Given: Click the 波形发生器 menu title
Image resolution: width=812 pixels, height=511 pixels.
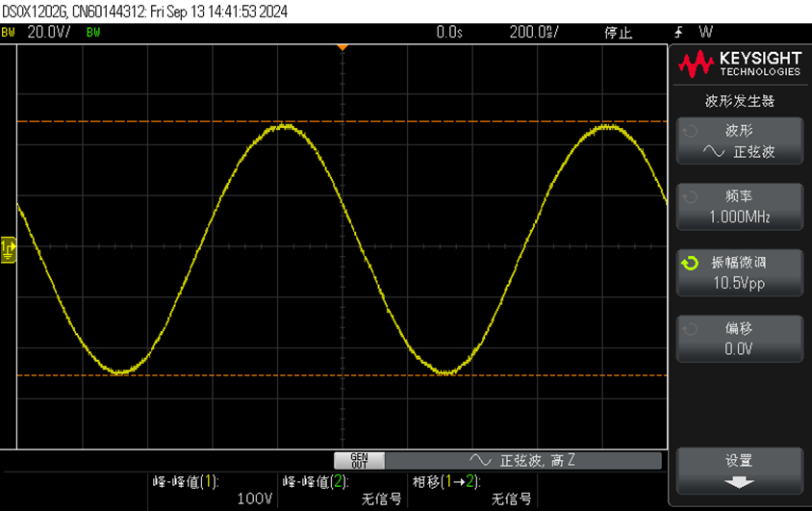Looking at the screenshot, I should click(739, 100).
